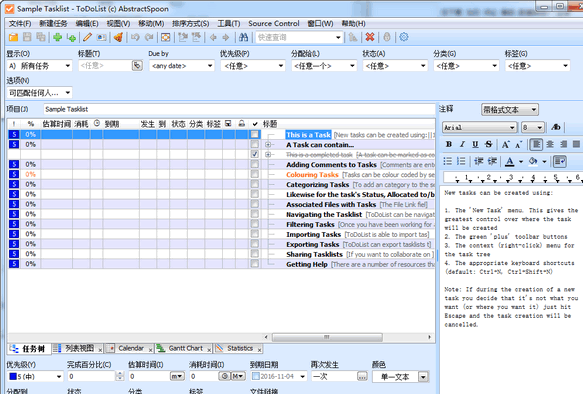Add a new subtask with the small green plus
Image resolution: width=583 pixels, height=394 pixels.
tap(71, 37)
